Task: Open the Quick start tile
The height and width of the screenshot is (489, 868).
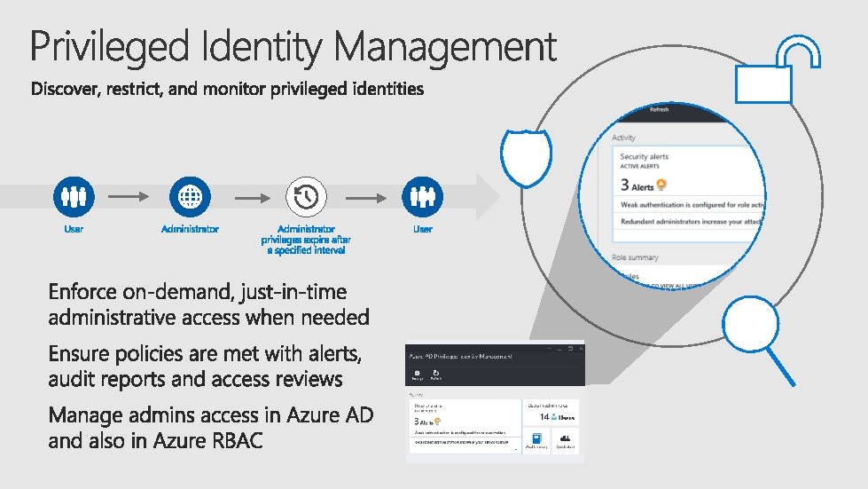Action: click(565, 440)
